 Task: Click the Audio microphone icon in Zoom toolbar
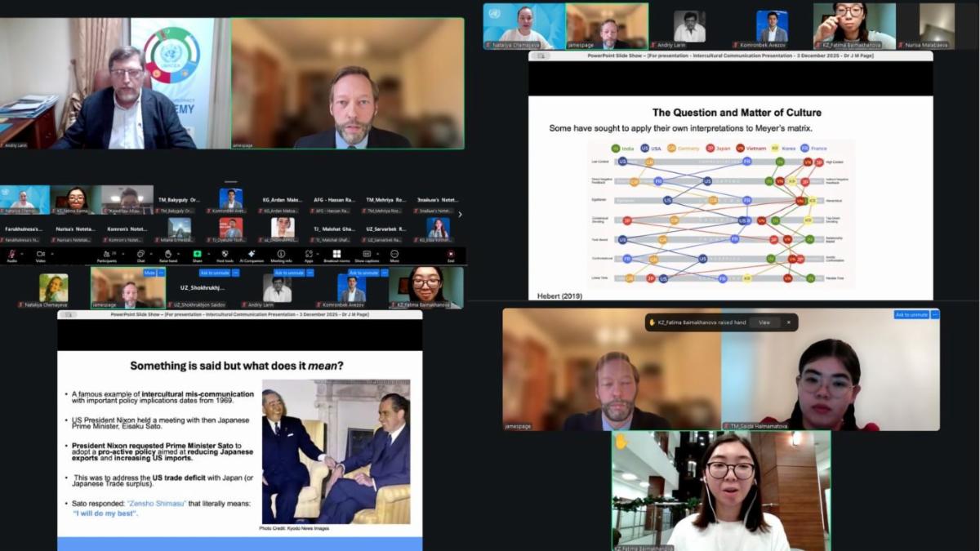pyautogui.click(x=11, y=254)
